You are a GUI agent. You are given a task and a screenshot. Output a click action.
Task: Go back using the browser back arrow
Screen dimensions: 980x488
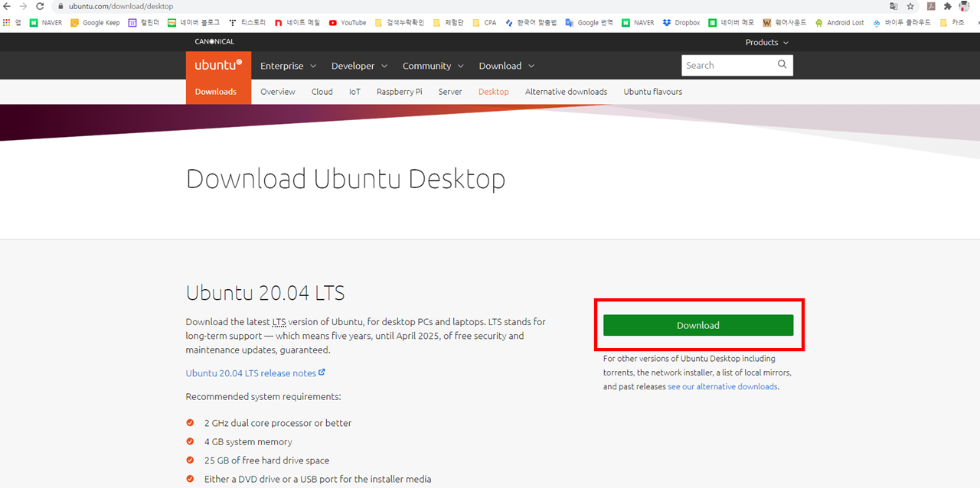tap(7, 6)
